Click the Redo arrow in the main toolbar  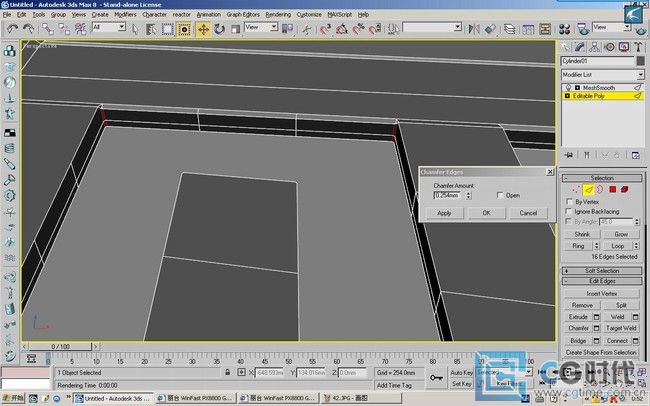[29, 29]
